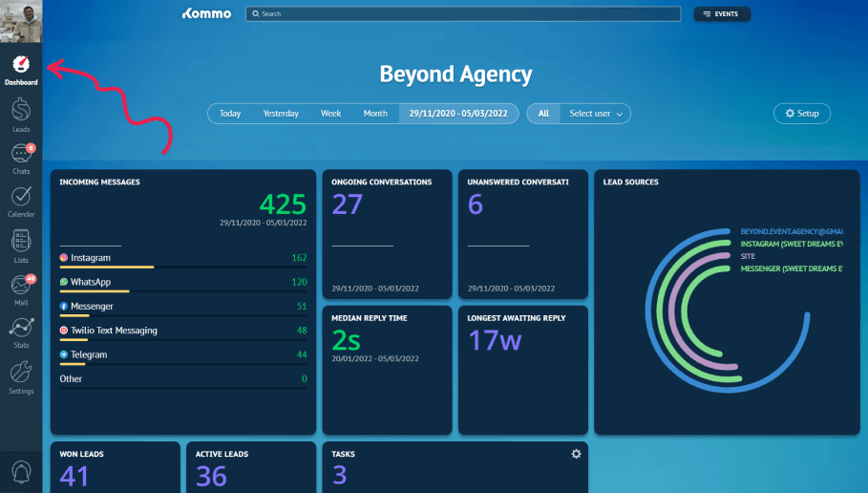The image size is (868, 493).
Task: Click the WhatsApp row label
Action: 91,282
